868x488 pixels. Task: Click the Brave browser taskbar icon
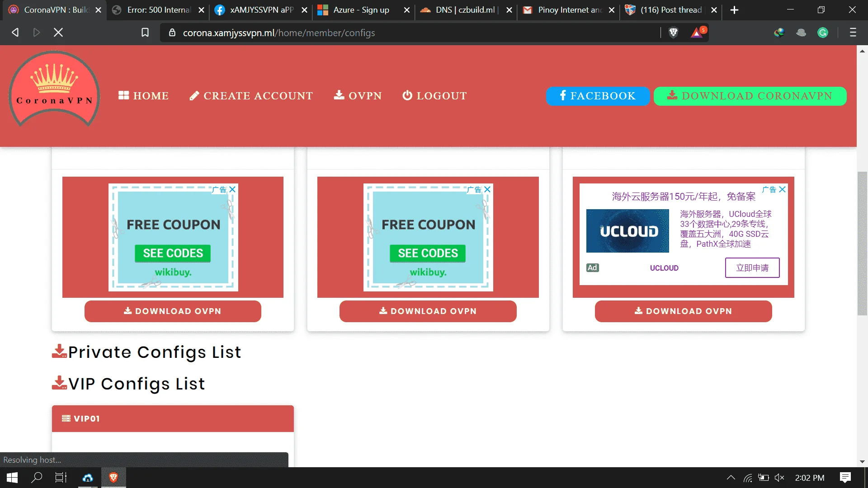tap(113, 478)
